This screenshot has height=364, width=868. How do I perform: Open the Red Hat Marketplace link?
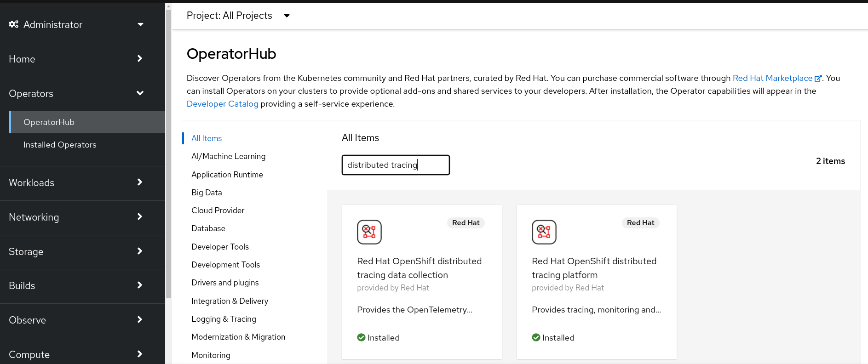click(x=772, y=78)
